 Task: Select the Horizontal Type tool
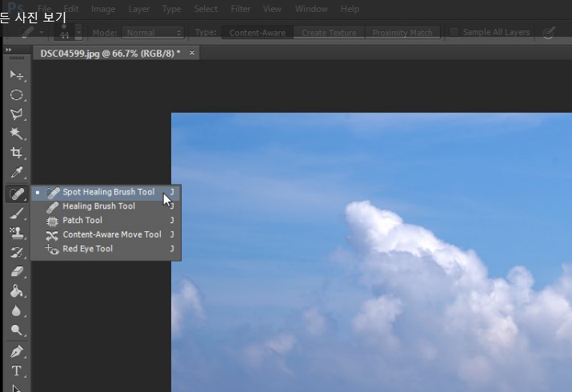pos(17,371)
